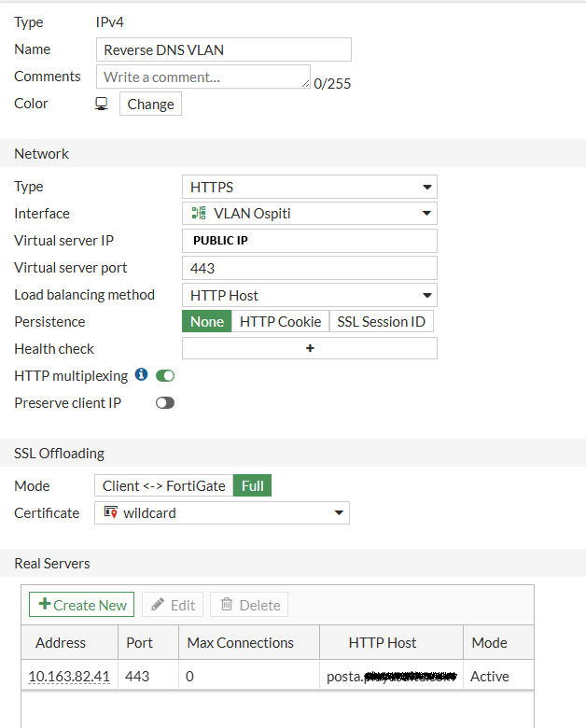Click the HTTP multiplexing info icon

point(142,375)
